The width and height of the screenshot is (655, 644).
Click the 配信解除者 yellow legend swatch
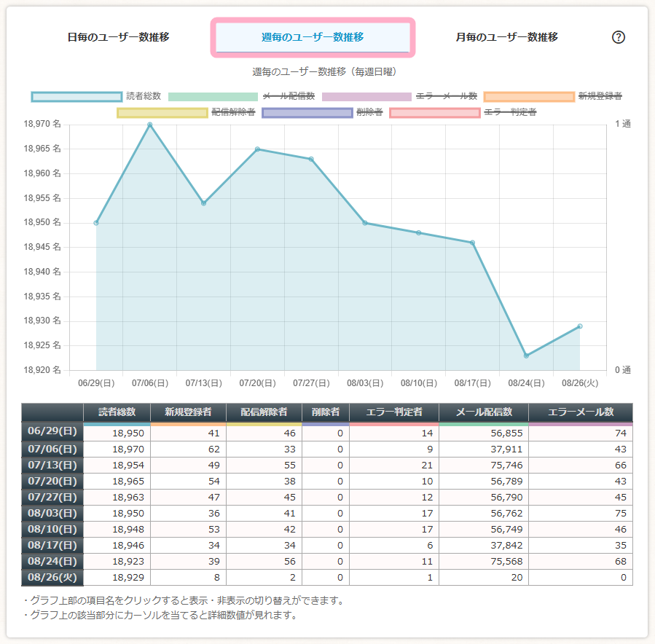click(162, 113)
